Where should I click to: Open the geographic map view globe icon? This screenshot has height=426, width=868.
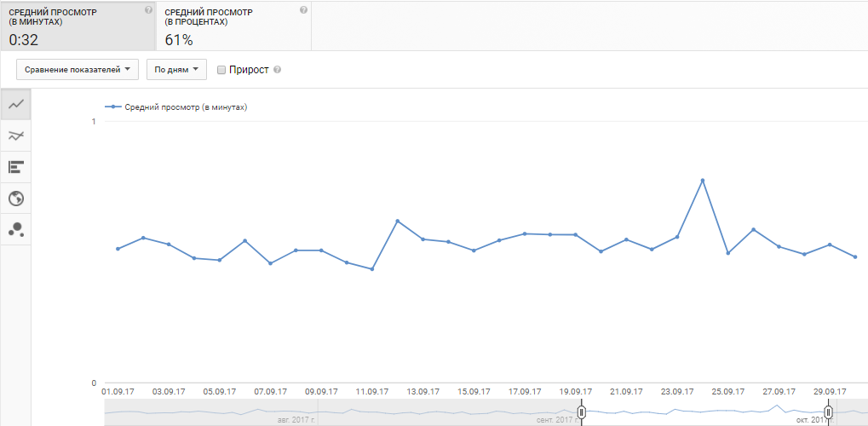pos(15,199)
